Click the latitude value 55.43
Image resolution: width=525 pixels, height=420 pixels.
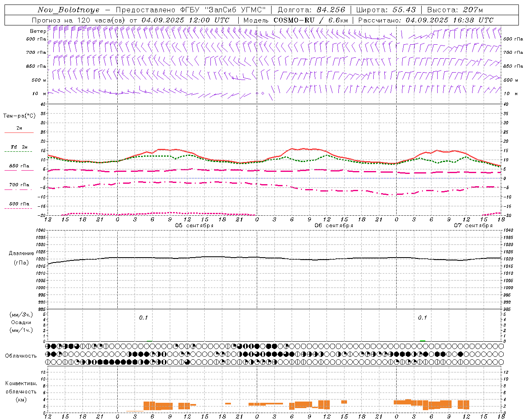[x=404, y=10]
